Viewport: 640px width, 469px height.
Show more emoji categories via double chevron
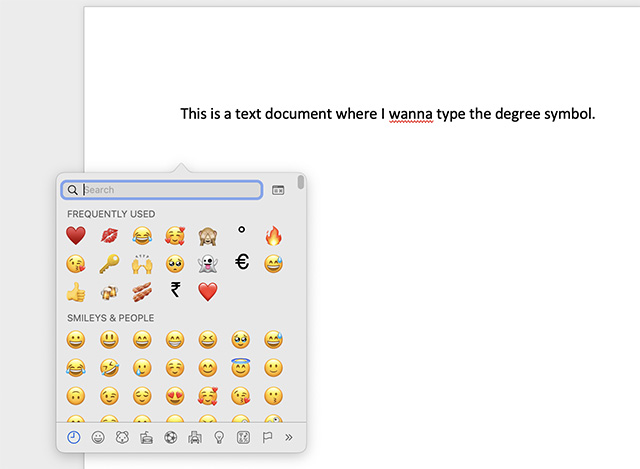(x=289, y=437)
